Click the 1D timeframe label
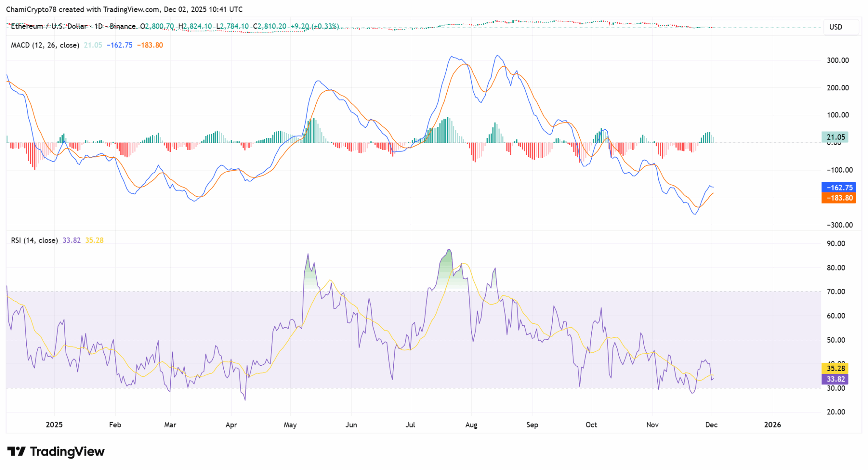Viewport: 868px width, 470px height. 98,26
